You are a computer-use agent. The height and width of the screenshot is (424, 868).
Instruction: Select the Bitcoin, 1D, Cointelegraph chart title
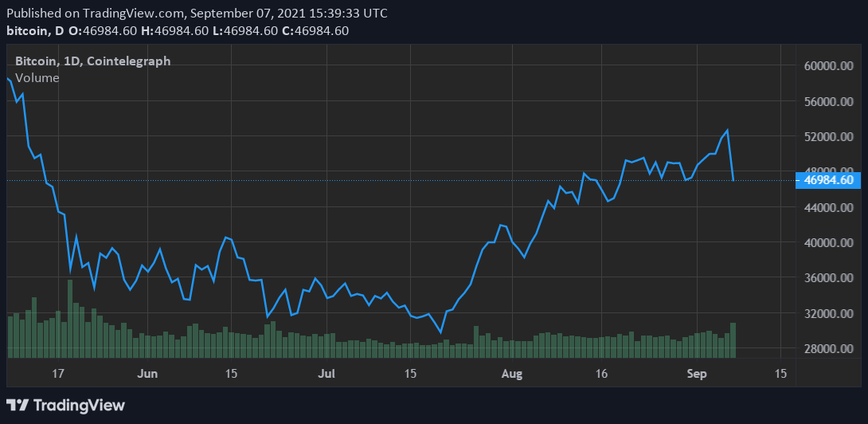click(92, 61)
